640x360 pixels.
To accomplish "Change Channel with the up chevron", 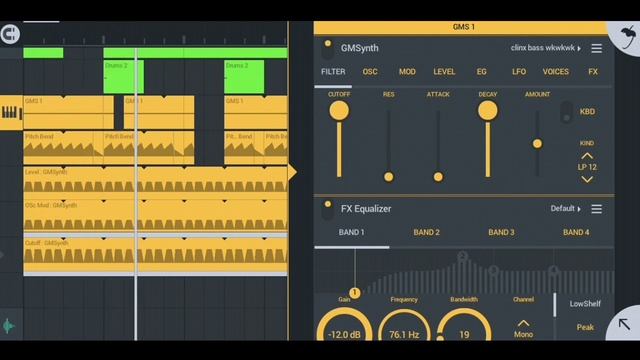I will 523,323.
